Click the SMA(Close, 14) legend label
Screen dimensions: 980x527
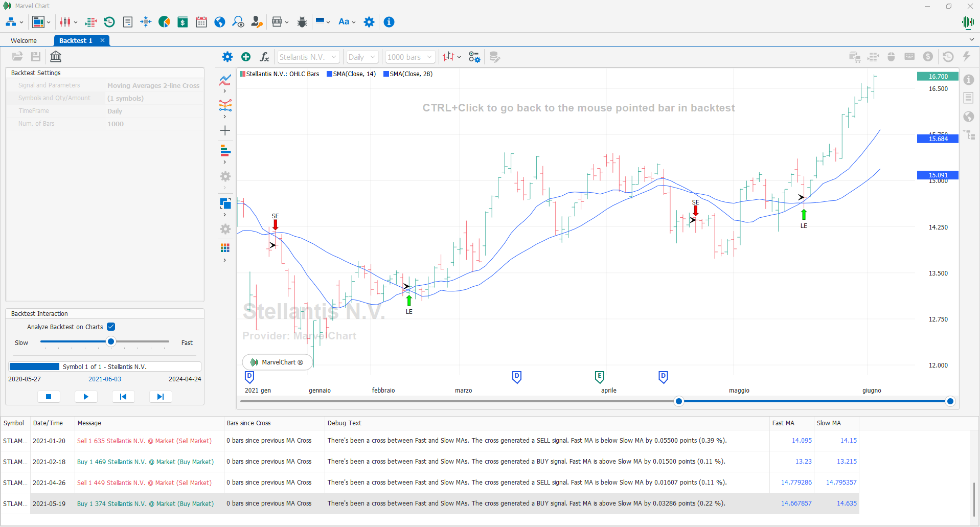(354, 74)
